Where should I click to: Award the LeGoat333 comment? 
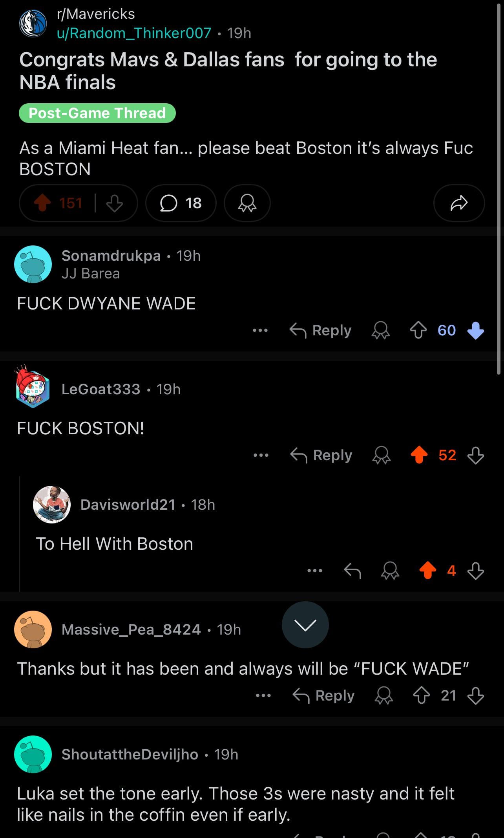pyautogui.click(x=381, y=455)
